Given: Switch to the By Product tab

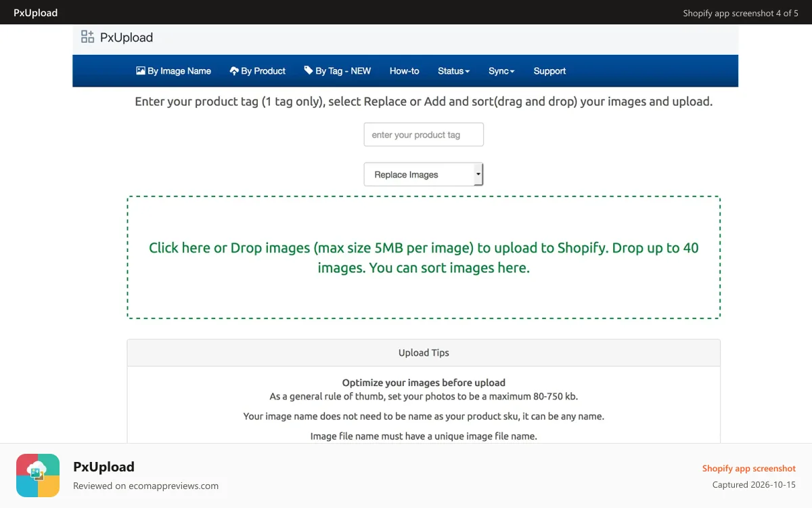Looking at the screenshot, I should (x=258, y=71).
